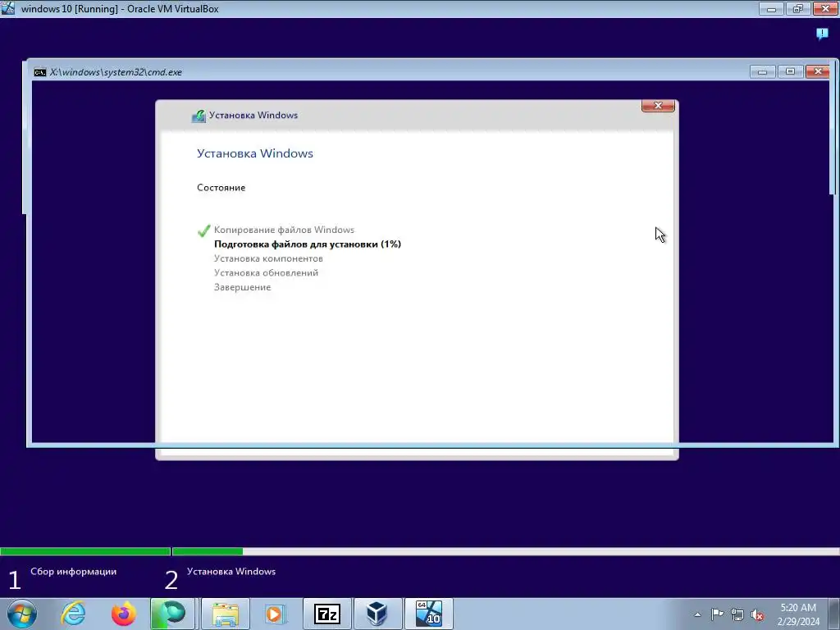Open network status tray icon
The height and width of the screenshot is (630, 840).
737,614
